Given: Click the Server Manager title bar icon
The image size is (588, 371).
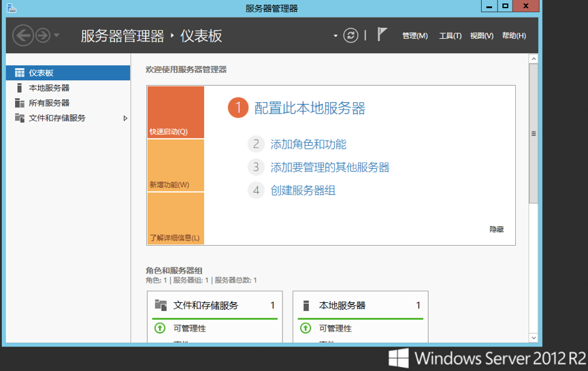Looking at the screenshot, I should click(12, 8).
